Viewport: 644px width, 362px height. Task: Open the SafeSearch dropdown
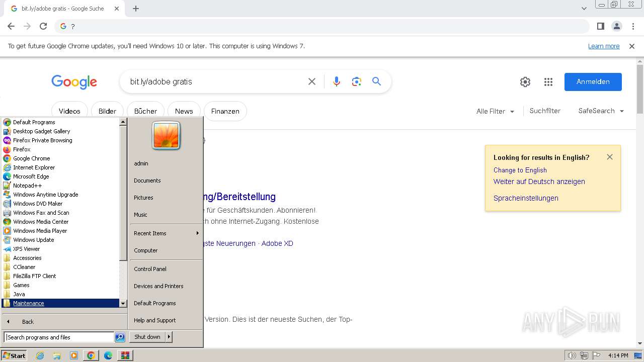[601, 111]
